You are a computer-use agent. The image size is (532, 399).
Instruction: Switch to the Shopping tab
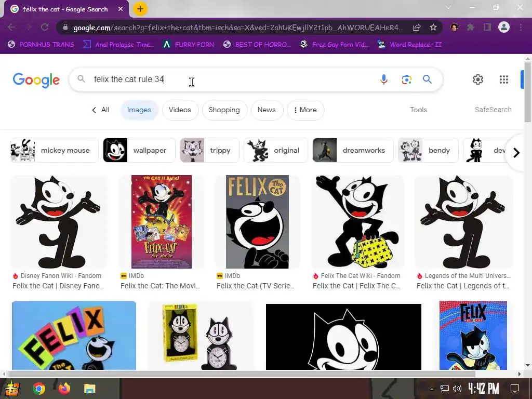[x=224, y=110]
